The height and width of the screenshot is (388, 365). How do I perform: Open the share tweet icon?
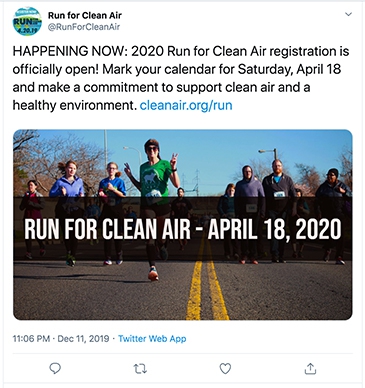310,368
